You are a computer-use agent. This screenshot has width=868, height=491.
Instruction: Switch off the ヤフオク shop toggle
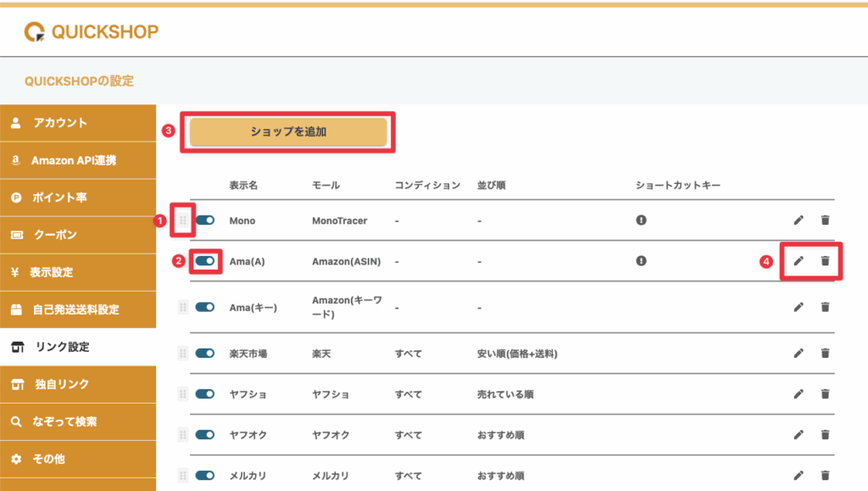[205, 435]
